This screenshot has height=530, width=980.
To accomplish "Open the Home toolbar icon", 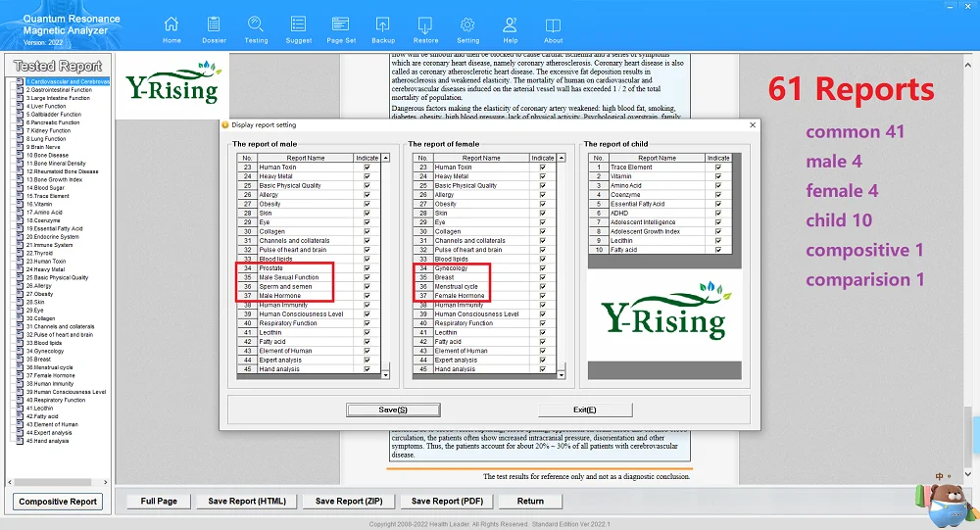I will point(171,24).
